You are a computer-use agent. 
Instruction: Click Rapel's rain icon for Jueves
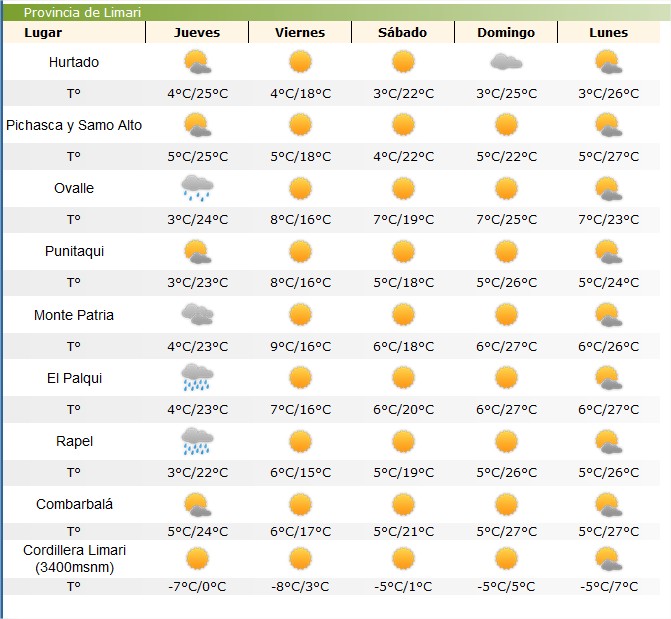[x=197, y=441]
